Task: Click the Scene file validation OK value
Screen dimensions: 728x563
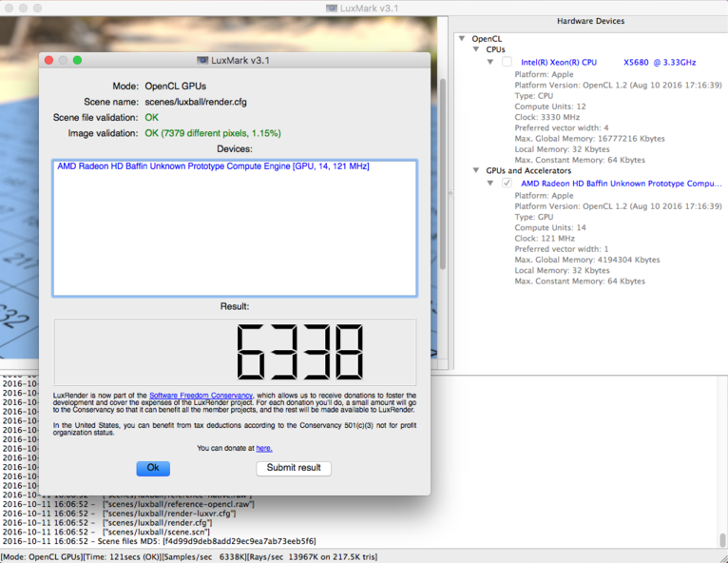Action: (x=151, y=118)
